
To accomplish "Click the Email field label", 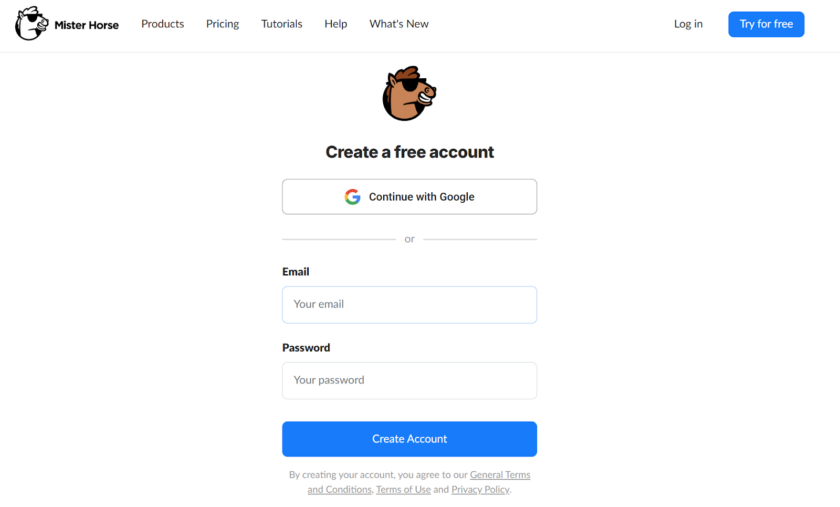I will pyautogui.click(x=296, y=272).
